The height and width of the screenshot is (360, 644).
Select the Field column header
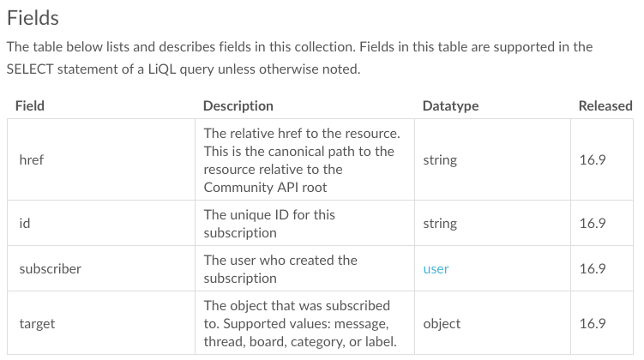coord(29,106)
